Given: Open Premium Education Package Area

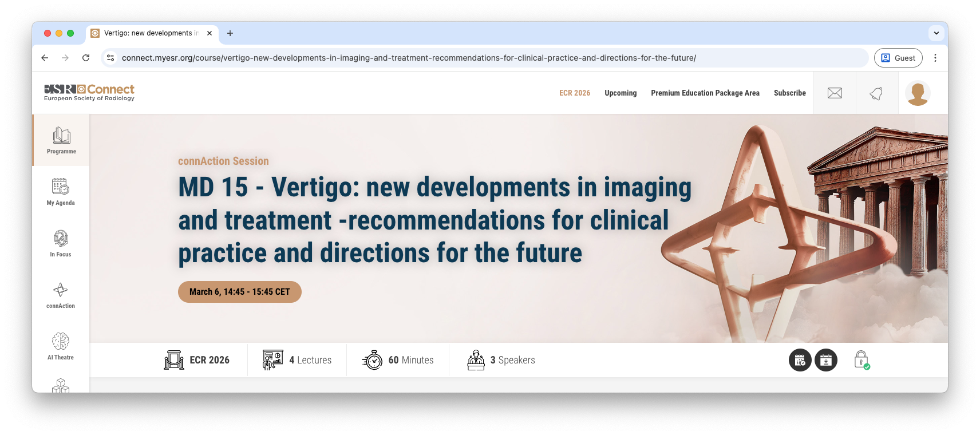Looking at the screenshot, I should tap(705, 93).
